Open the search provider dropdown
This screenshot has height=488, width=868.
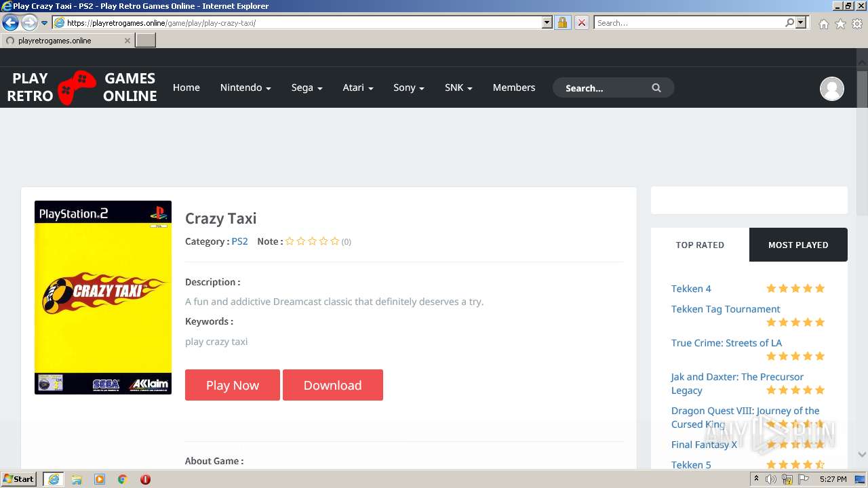(x=801, y=22)
